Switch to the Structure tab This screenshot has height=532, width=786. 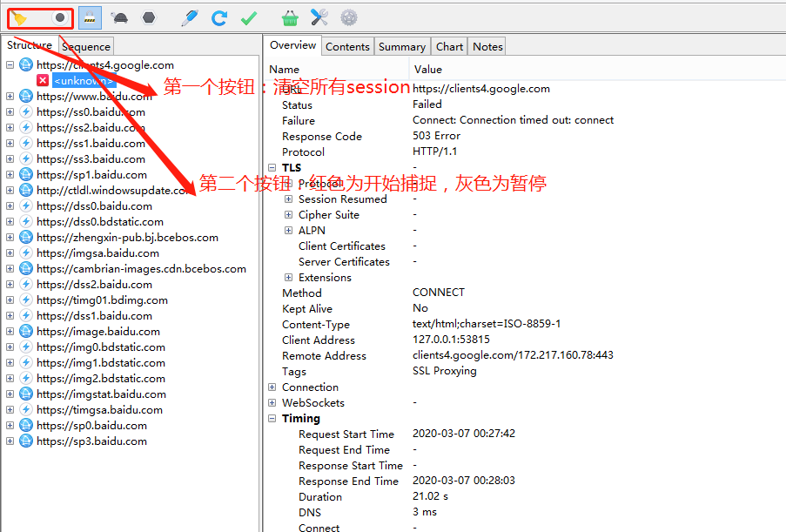(x=29, y=45)
